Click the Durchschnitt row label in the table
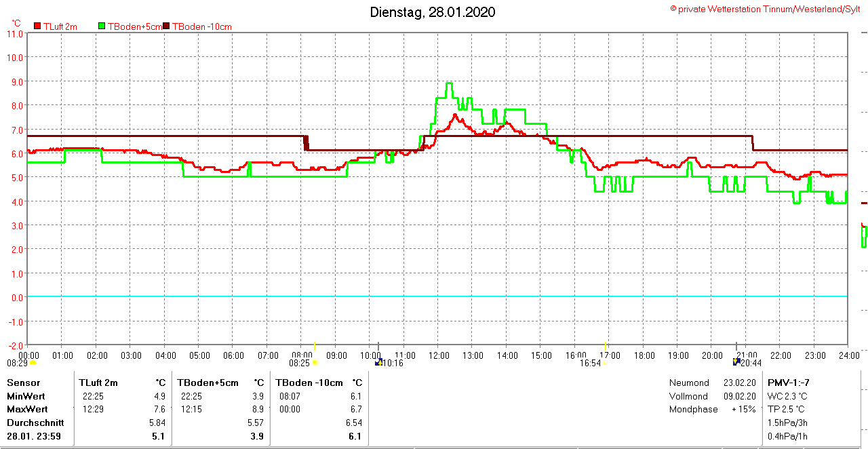This screenshot has width=868, height=449. pyautogui.click(x=35, y=423)
